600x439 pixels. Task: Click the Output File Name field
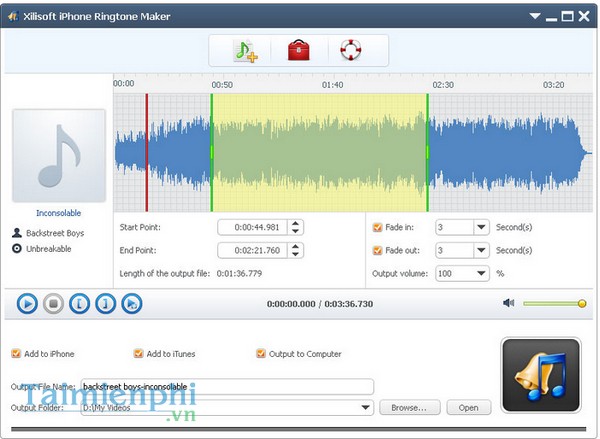click(227, 387)
